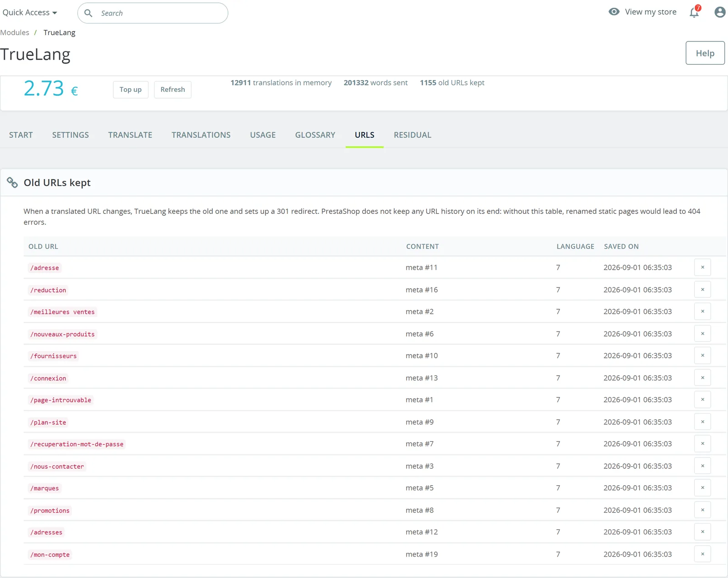728x578 pixels.
Task: Go to Modules breadcrumb
Action: tap(15, 33)
